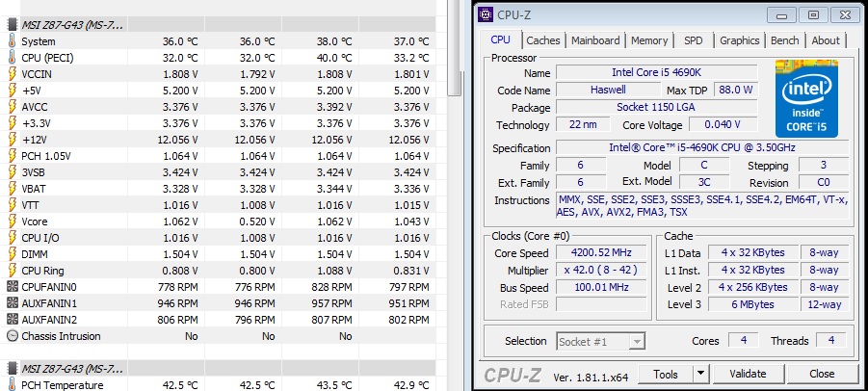The height and width of the screenshot is (391, 868).
Task: Click the lightning bolt icon beside VCCIN
Action: pyautogui.click(x=13, y=73)
